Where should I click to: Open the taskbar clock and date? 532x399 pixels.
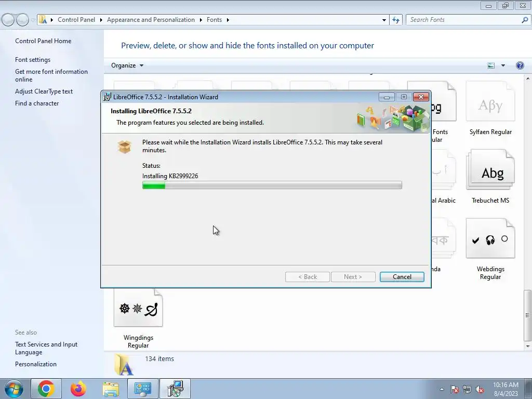(506, 389)
